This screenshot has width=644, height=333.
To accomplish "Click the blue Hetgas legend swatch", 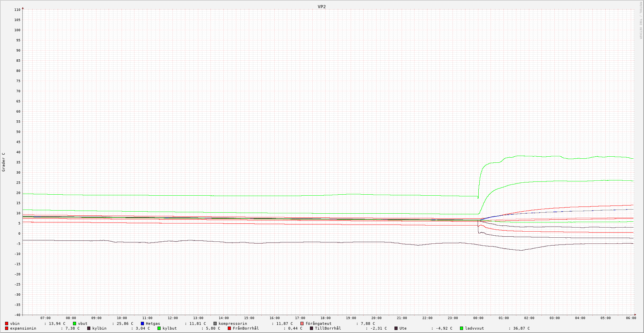I will tap(143, 324).
